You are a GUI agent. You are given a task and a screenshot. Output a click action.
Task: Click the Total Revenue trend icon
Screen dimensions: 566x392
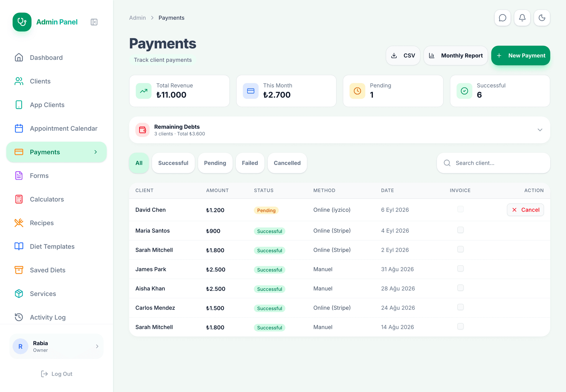coord(144,91)
